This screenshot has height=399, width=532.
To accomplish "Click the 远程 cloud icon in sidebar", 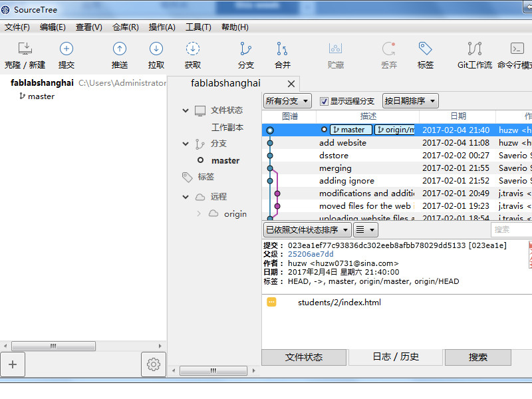I will coord(200,197).
